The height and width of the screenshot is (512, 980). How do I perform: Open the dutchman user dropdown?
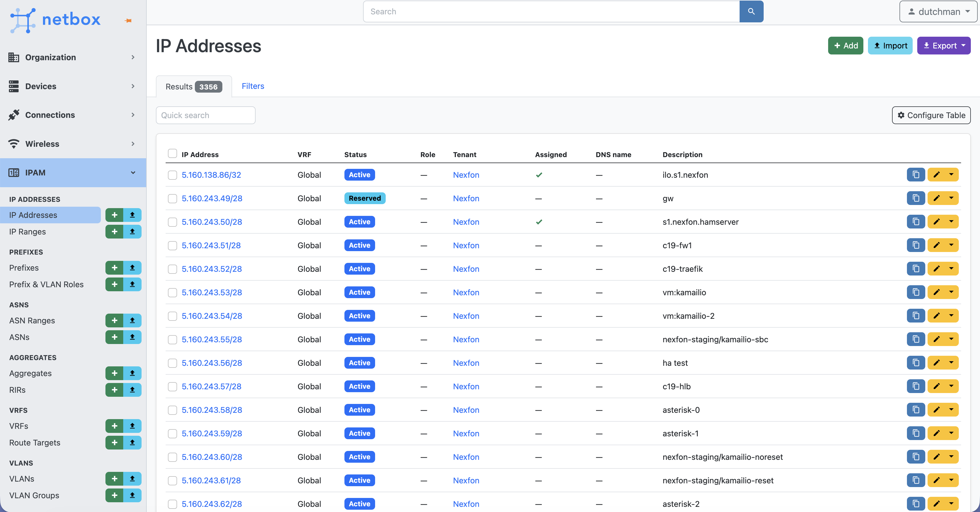click(x=938, y=11)
